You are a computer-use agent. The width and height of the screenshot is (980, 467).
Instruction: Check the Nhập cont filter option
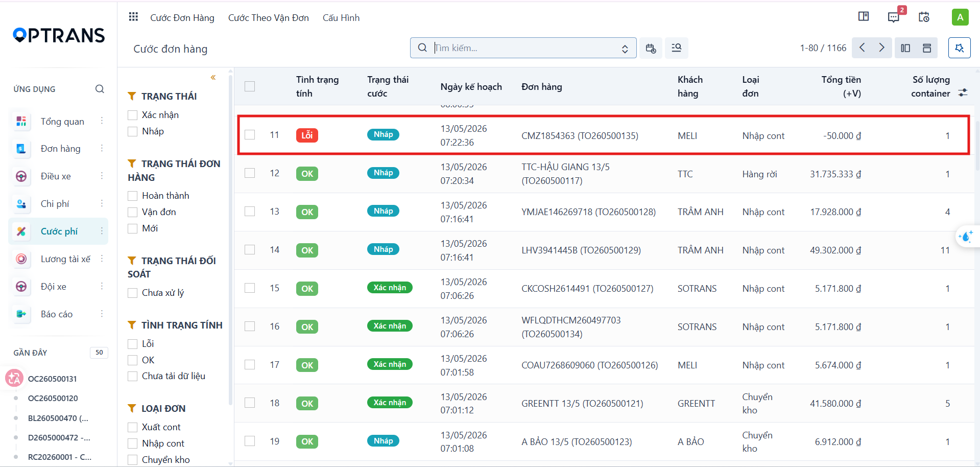[133, 443]
